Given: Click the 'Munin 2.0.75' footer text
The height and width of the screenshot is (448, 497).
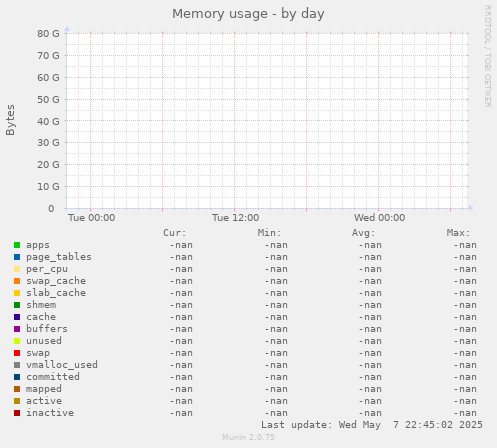Looking at the screenshot, I should pos(248,437).
